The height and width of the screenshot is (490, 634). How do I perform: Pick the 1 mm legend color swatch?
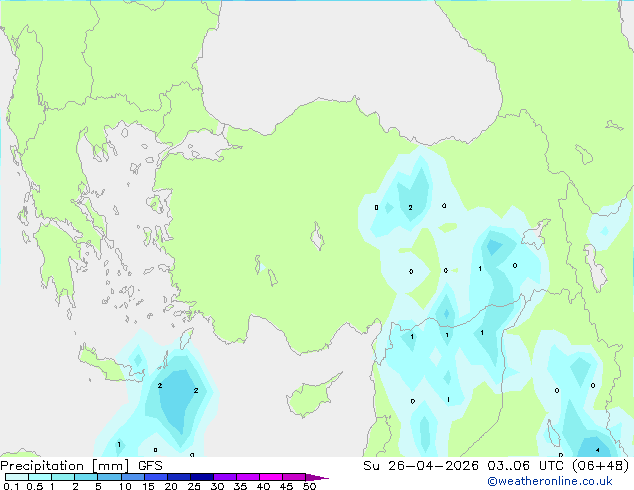click(63, 477)
